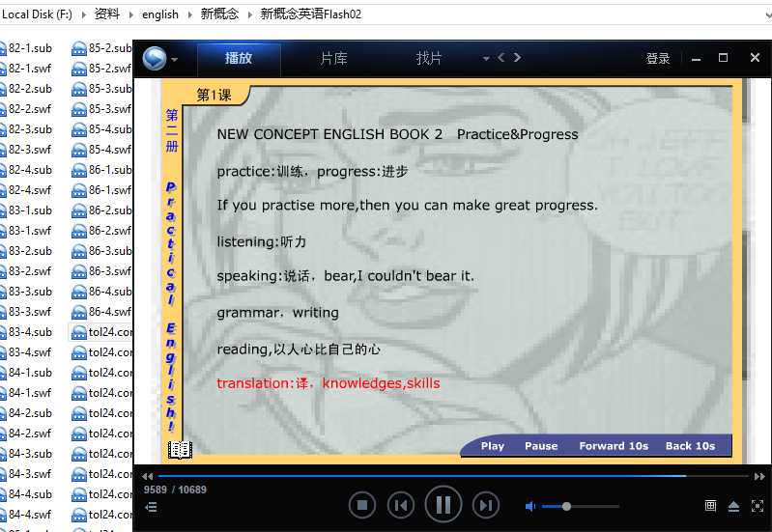
Task: Rewind with seek-back arrows icon
Action: click(147, 476)
